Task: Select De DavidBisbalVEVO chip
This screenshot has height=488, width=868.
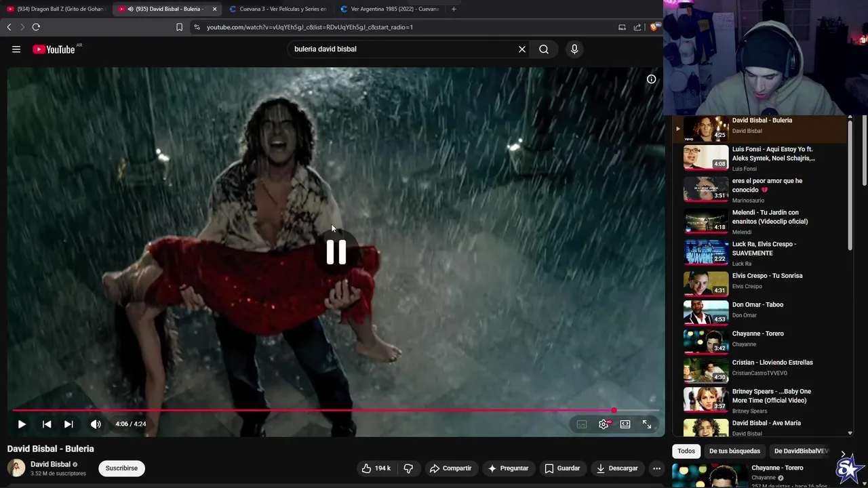Action: coord(800,451)
